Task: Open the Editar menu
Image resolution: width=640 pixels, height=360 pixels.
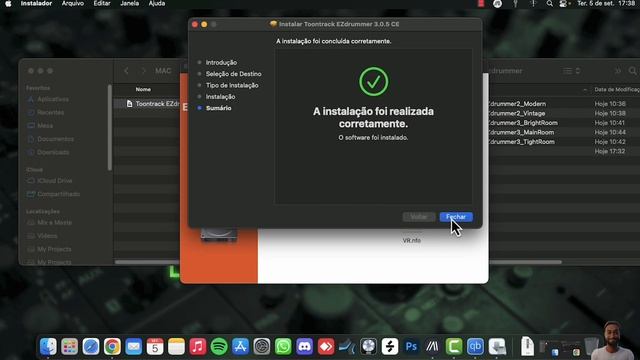Action: (x=102, y=4)
